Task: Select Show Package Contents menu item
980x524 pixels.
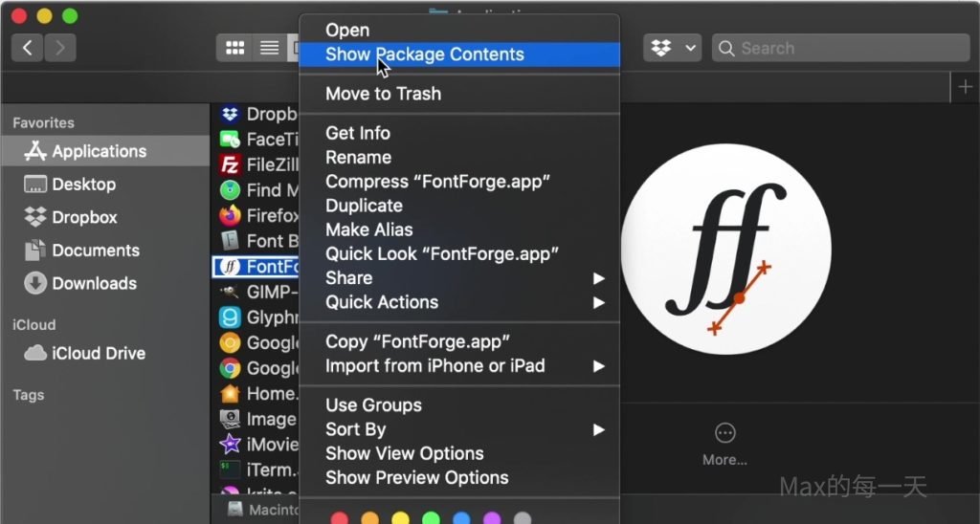Action: tap(424, 55)
